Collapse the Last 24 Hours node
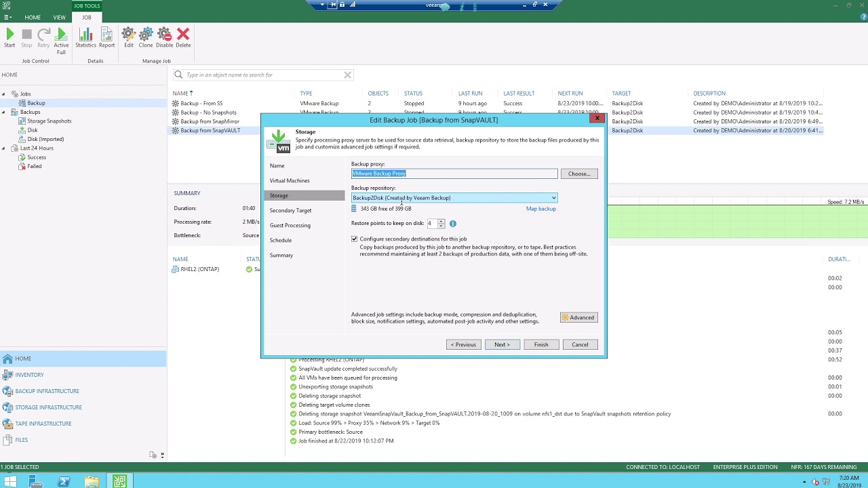Screen dimensions: 868x488 [x=3, y=148]
